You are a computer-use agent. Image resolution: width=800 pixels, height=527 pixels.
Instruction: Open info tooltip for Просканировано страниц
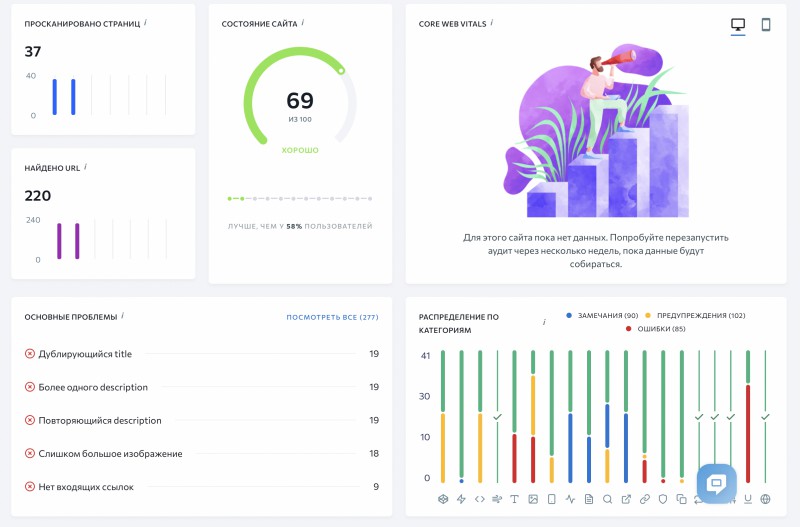pos(145,22)
